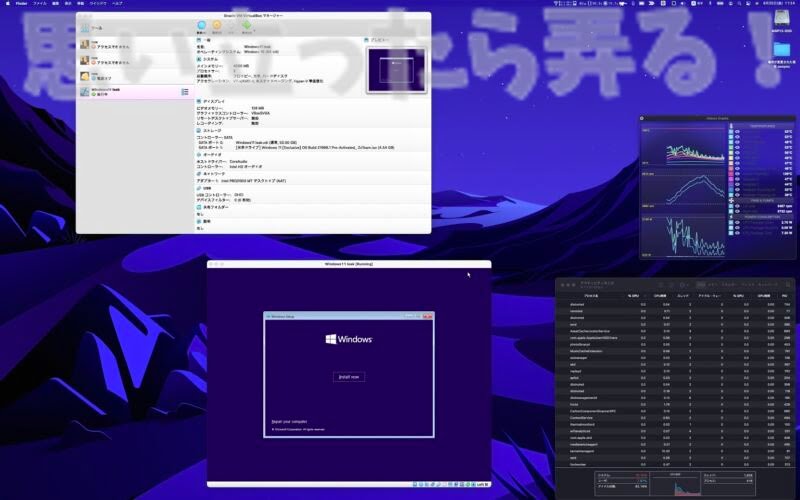Open the ファイル menu in the menu bar
800x500 pixels.
point(40,3)
